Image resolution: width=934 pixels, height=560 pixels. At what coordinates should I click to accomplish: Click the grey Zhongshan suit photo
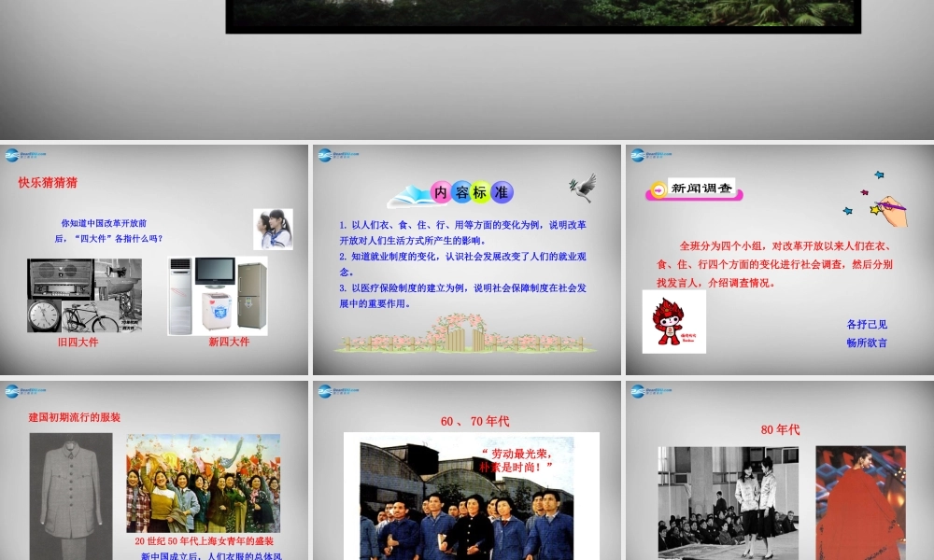[x=71, y=497]
